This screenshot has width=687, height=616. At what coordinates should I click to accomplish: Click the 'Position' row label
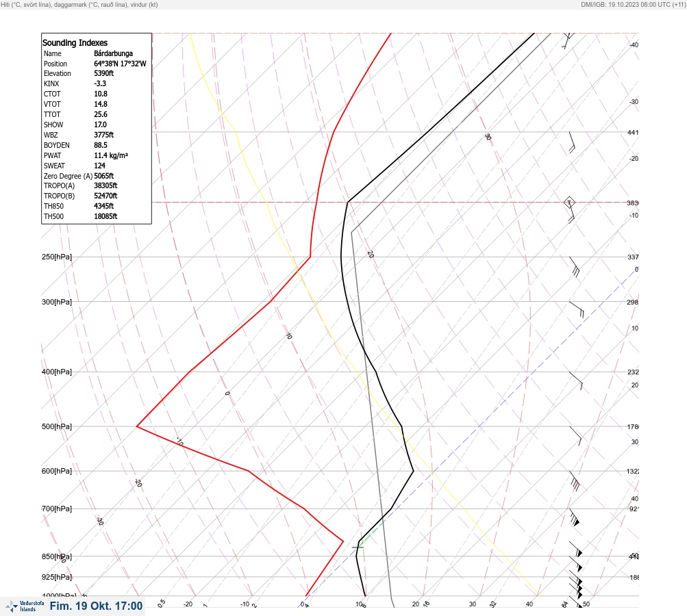point(55,64)
